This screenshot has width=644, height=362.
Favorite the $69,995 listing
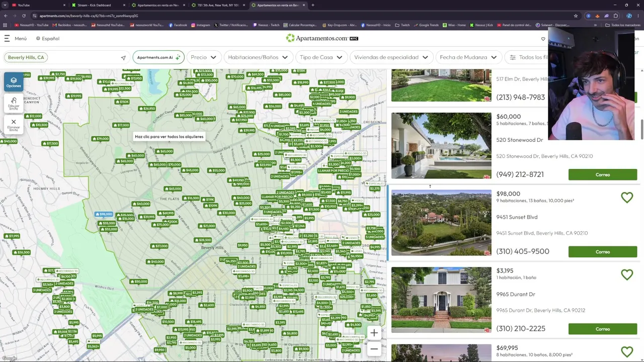coord(627,351)
